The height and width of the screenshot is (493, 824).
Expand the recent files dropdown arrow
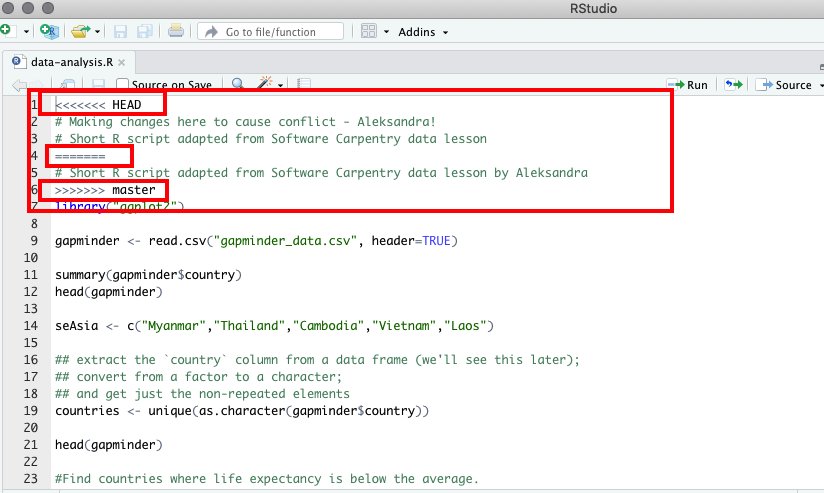point(98,32)
